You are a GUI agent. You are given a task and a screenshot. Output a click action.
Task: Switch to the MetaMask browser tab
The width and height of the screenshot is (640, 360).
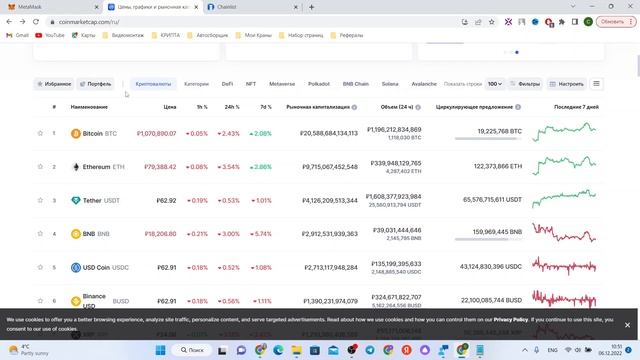[x=51, y=7]
